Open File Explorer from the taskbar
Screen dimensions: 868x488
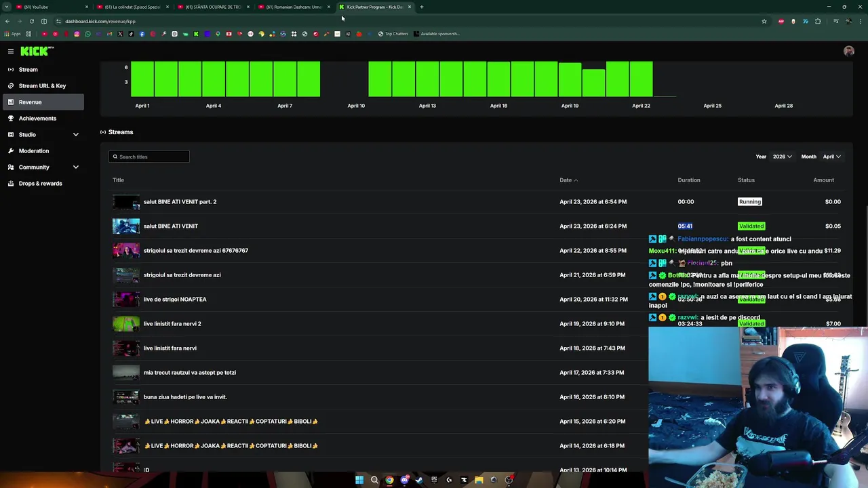479,480
